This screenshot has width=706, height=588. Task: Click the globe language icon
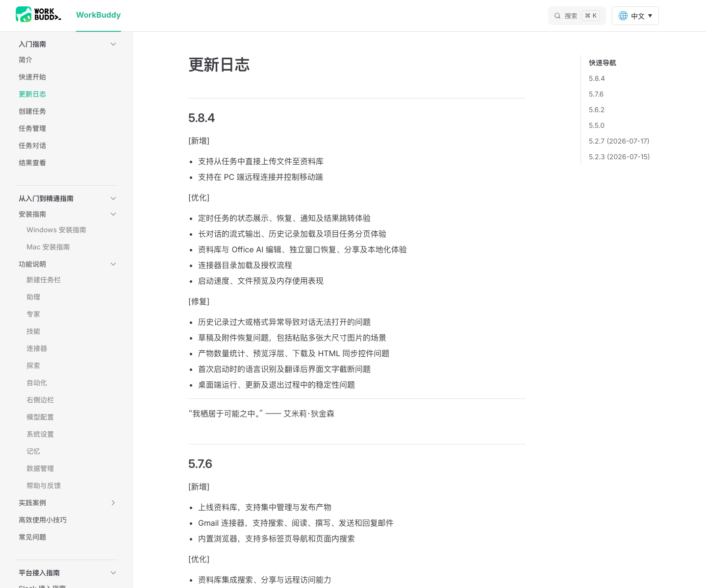click(x=623, y=16)
